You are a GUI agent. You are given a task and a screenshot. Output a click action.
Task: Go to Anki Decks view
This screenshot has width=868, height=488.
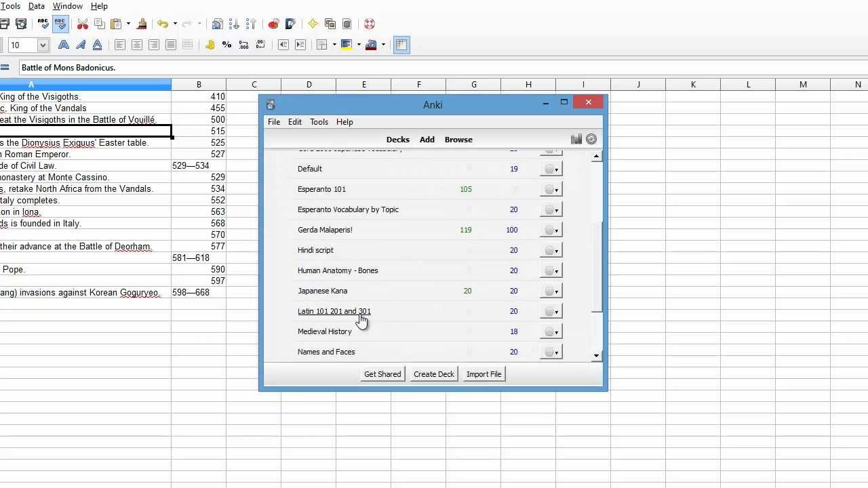click(398, 140)
